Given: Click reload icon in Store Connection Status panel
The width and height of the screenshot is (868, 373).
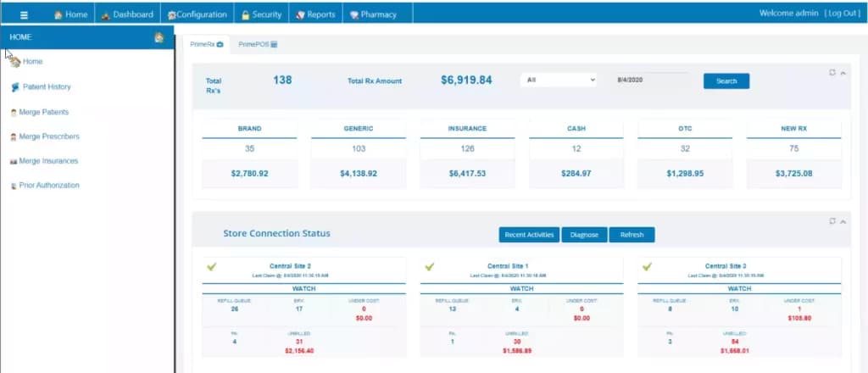Looking at the screenshot, I should [832, 220].
